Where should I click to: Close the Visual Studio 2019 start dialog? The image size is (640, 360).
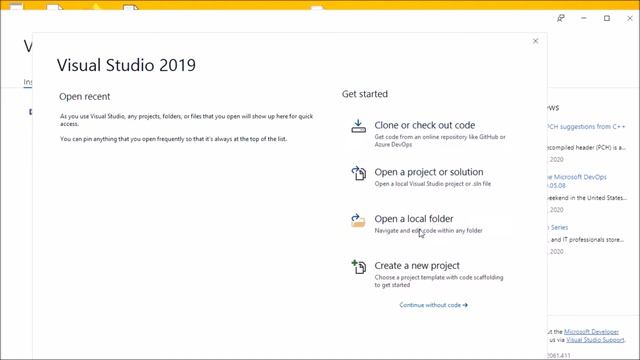536,41
